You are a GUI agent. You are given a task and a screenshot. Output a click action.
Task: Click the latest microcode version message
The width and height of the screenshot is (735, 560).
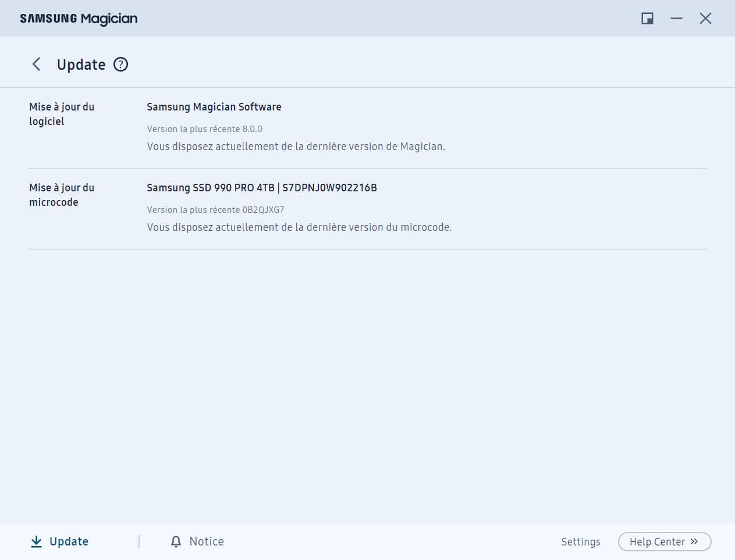(x=299, y=227)
